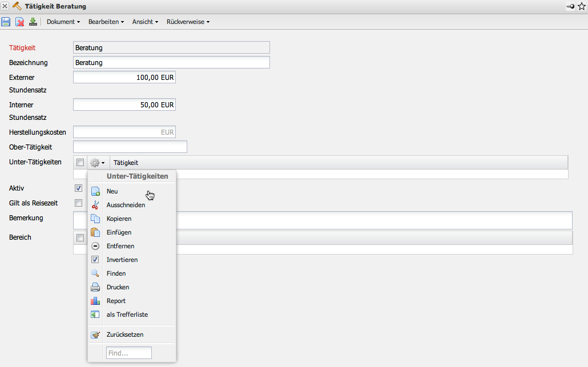Click the Externer Stundensatz field
Screen dimensions: 588x367
[x=124, y=77]
